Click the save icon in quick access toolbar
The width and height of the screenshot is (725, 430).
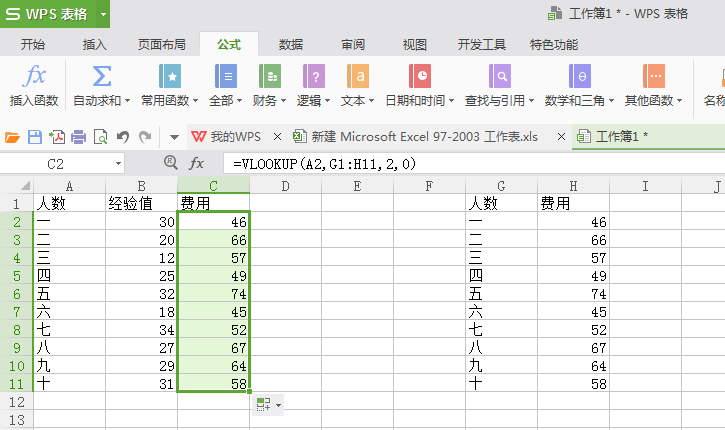[35, 136]
